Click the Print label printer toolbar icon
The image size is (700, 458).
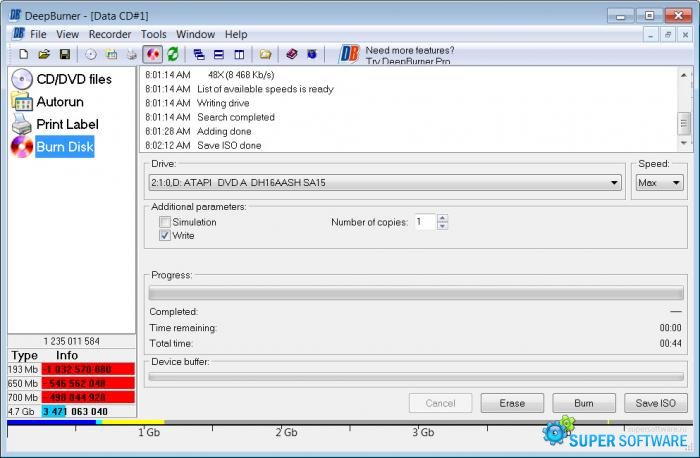pyautogui.click(x=132, y=54)
